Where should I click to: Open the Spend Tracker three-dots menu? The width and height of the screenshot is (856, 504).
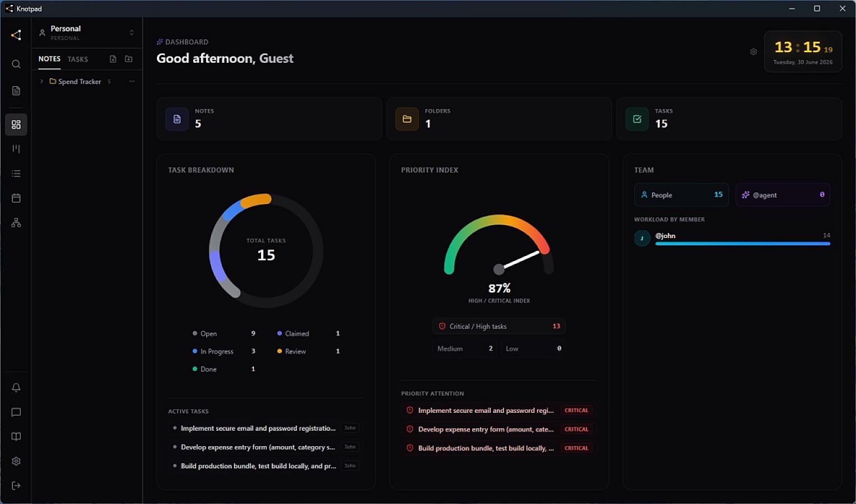132,81
